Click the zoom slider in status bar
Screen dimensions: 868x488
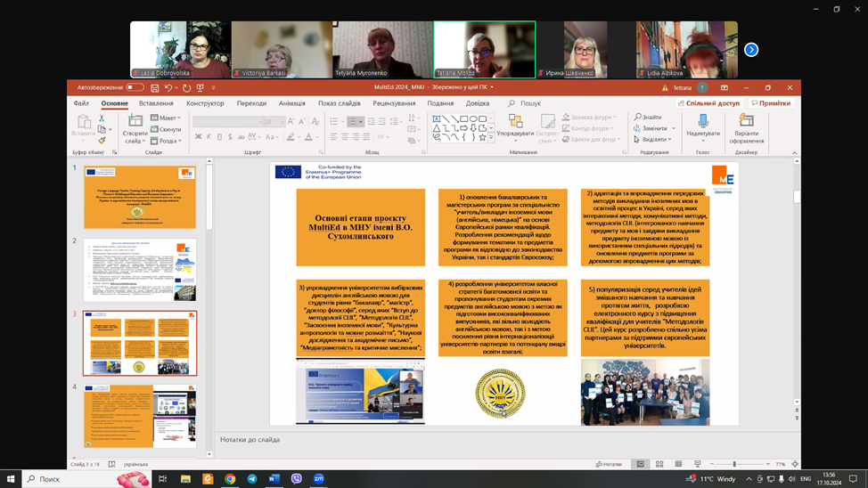coord(735,464)
